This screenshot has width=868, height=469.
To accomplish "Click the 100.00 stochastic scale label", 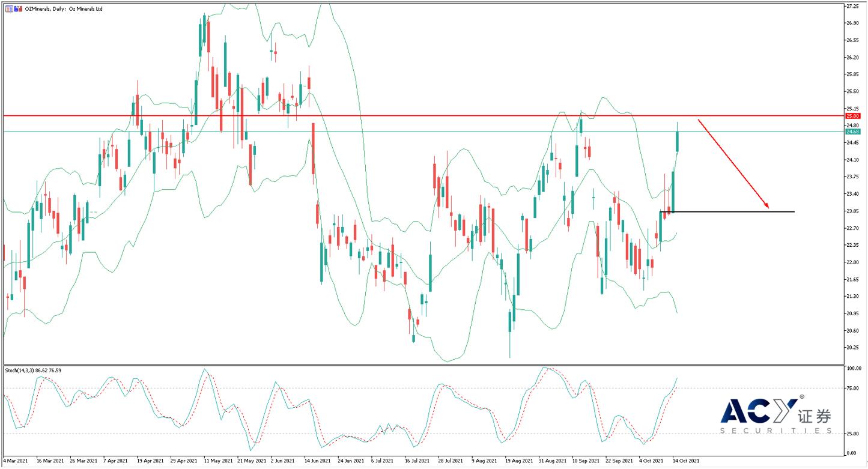I will [x=853, y=368].
